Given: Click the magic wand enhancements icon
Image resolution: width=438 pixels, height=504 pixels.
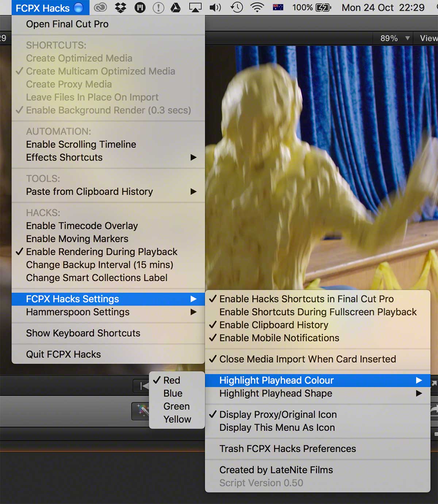Looking at the screenshot, I should (x=141, y=411).
